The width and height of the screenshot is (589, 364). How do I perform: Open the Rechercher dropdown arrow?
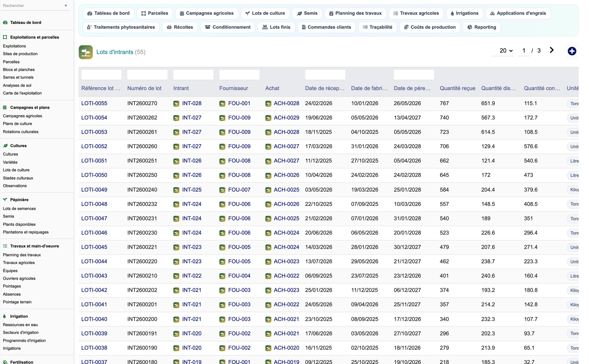click(x=66, y=6)
